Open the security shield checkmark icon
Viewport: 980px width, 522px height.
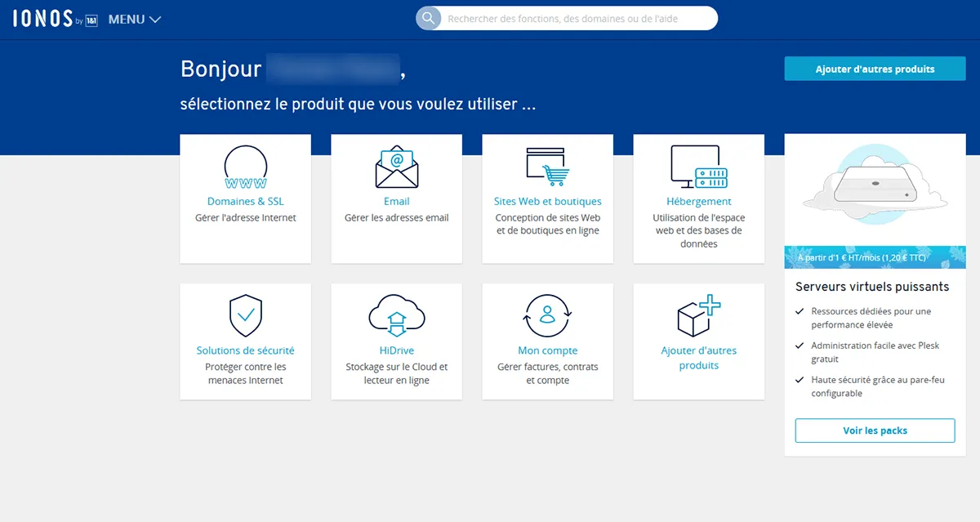pyautogui.click(x=245, y=316)
